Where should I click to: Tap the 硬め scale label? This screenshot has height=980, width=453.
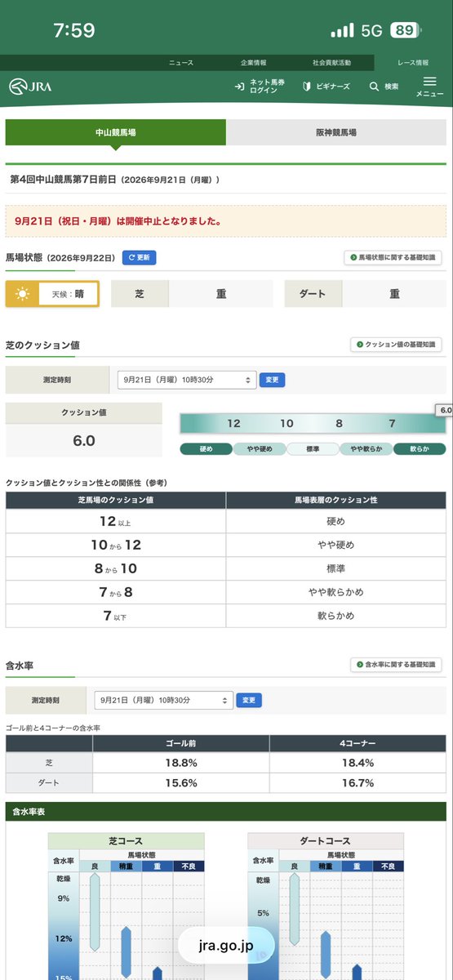[206, 449]
